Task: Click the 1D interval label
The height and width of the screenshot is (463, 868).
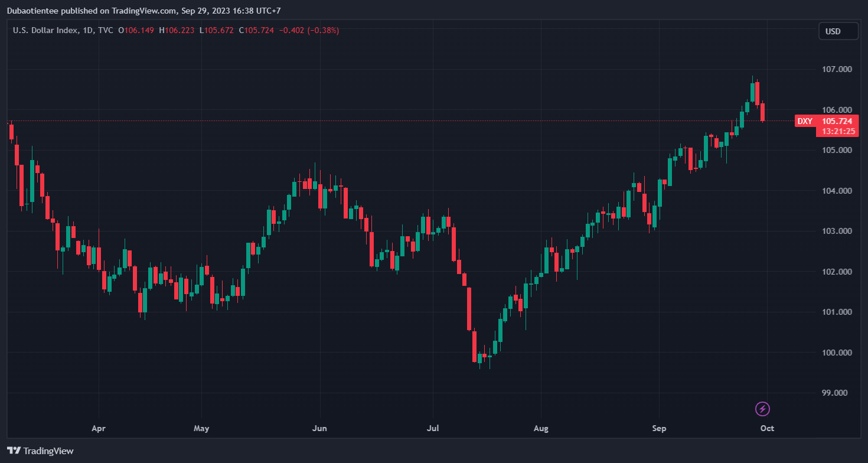Action: click(87, 30)
